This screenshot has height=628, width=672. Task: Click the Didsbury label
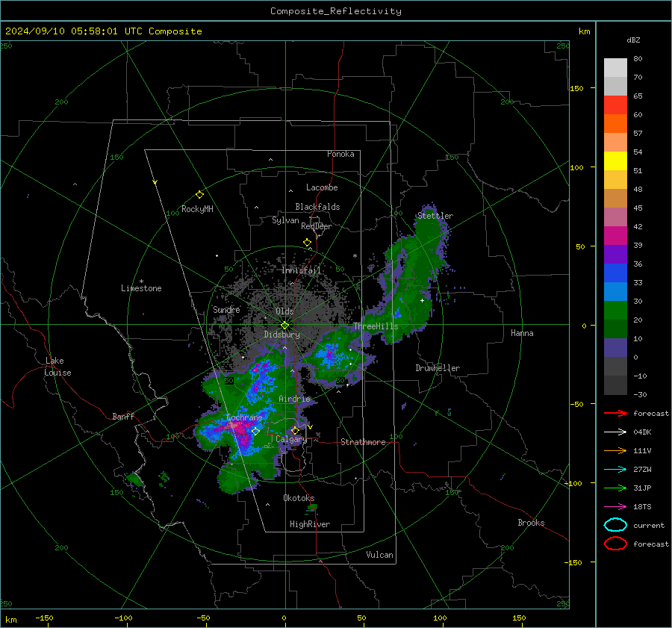click(x=281, y=335)
